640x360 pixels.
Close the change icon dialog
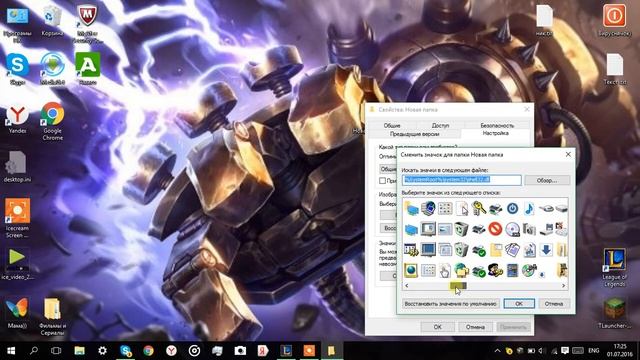point(568,154)
